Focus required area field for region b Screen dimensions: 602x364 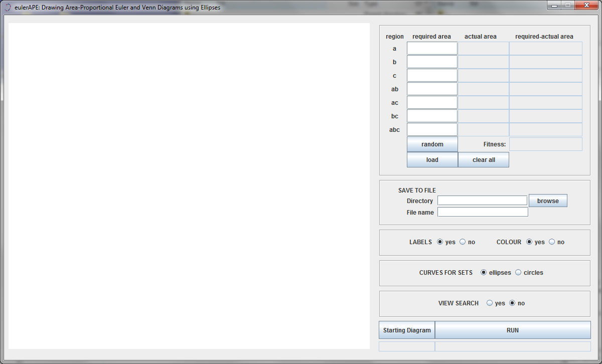432,62
